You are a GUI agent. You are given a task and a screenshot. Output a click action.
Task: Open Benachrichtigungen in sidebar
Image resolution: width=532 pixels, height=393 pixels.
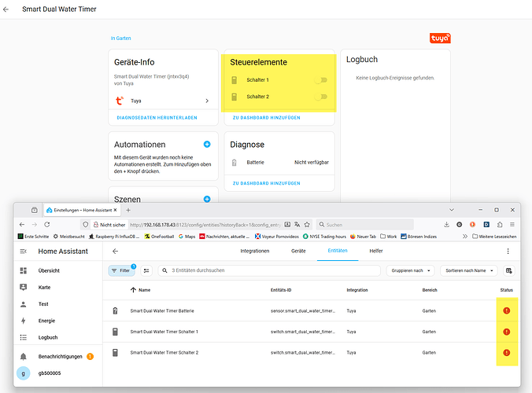58,356
